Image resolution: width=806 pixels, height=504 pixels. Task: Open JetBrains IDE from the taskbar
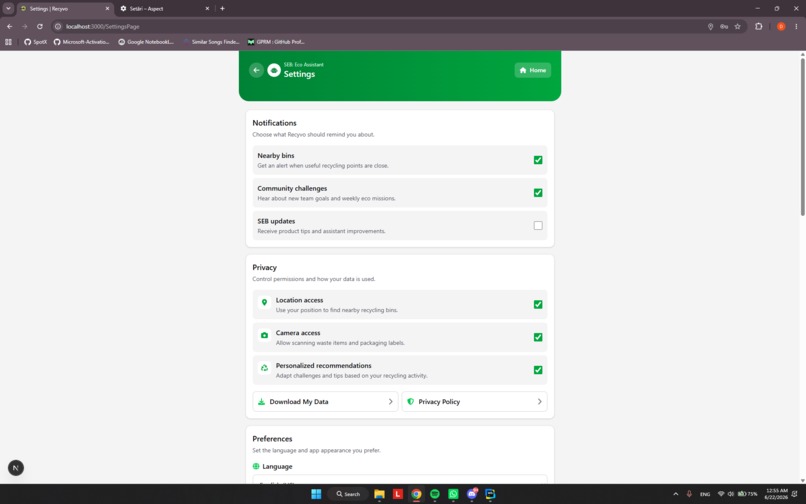pos(490,494)
